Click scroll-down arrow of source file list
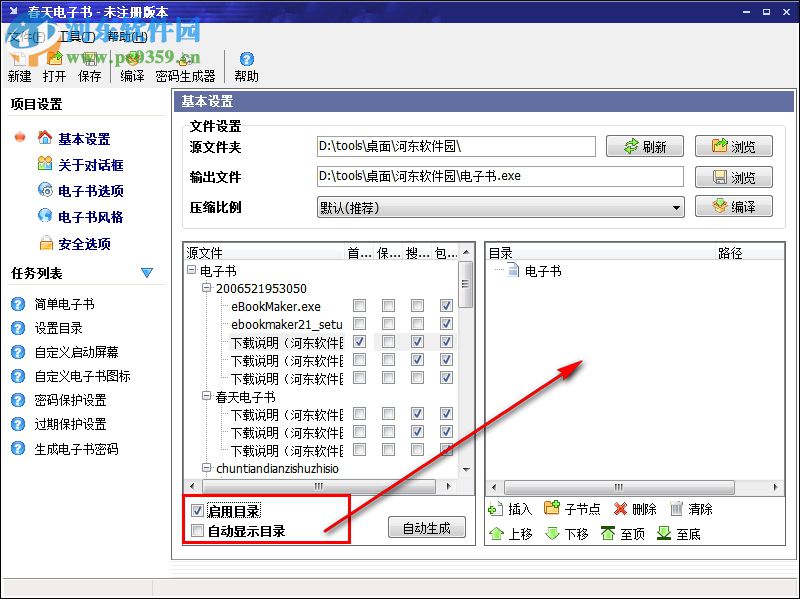This screenshot has height=599, width=800. (465, 469)
